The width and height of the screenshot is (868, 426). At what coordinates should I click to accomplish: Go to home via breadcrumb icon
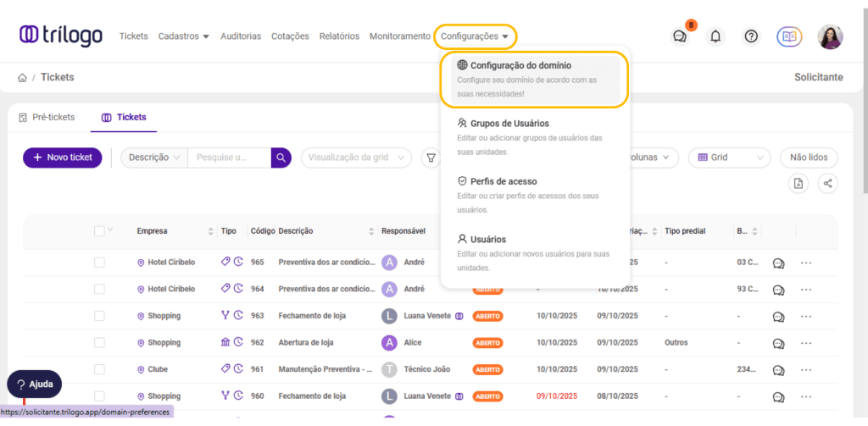pyautogui.click(x=22, y=78)
